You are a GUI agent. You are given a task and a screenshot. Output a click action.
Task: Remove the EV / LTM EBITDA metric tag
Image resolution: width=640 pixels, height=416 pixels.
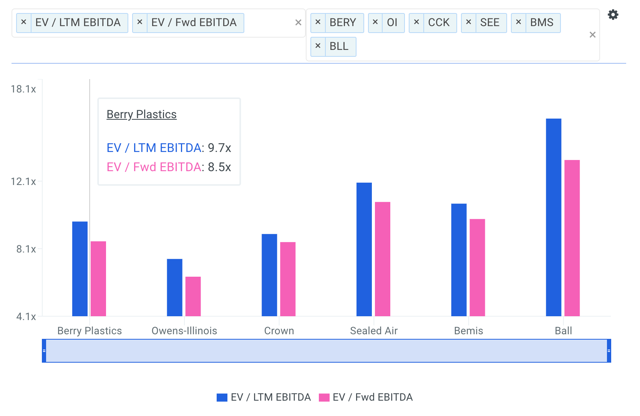click(24, 22)
